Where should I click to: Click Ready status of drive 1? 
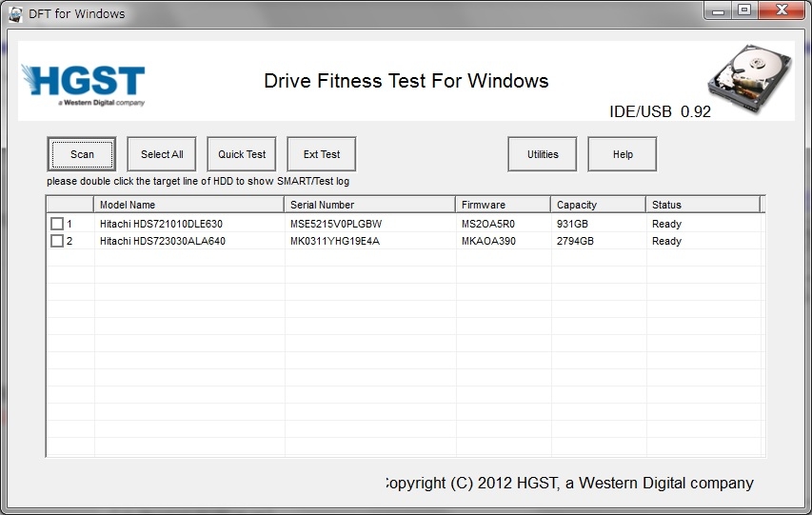click(666, 224)
